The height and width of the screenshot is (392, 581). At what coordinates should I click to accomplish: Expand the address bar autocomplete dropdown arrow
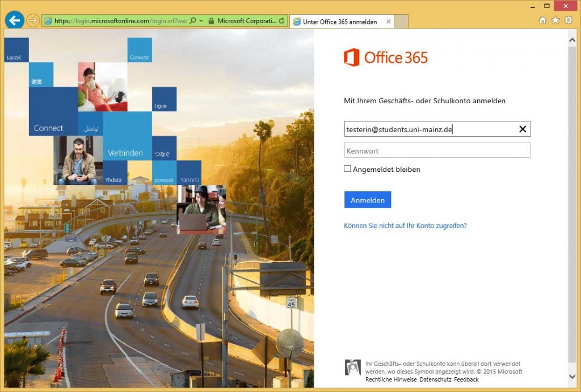point(201,21)
